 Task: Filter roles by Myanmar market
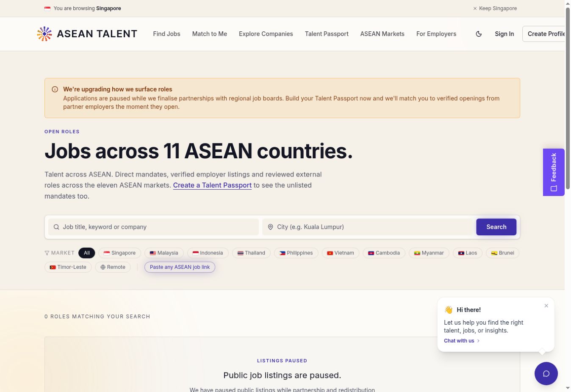(429, 253)
